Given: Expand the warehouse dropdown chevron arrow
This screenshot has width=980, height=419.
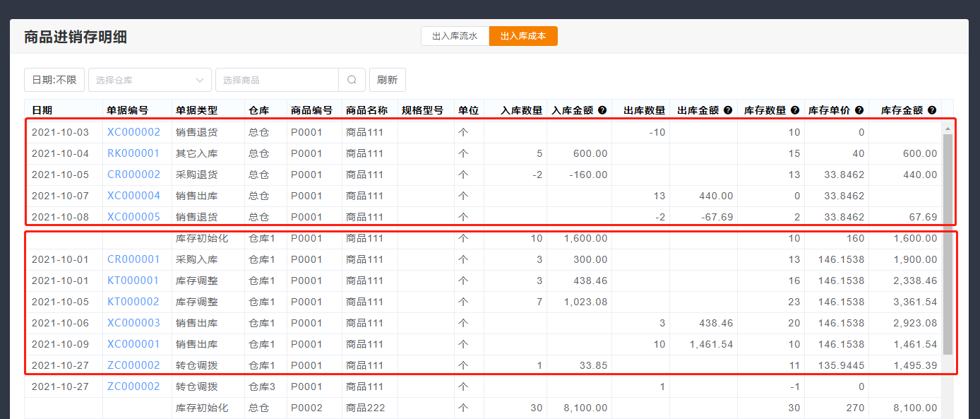Looking at the screenshot, I should (200, 80).
